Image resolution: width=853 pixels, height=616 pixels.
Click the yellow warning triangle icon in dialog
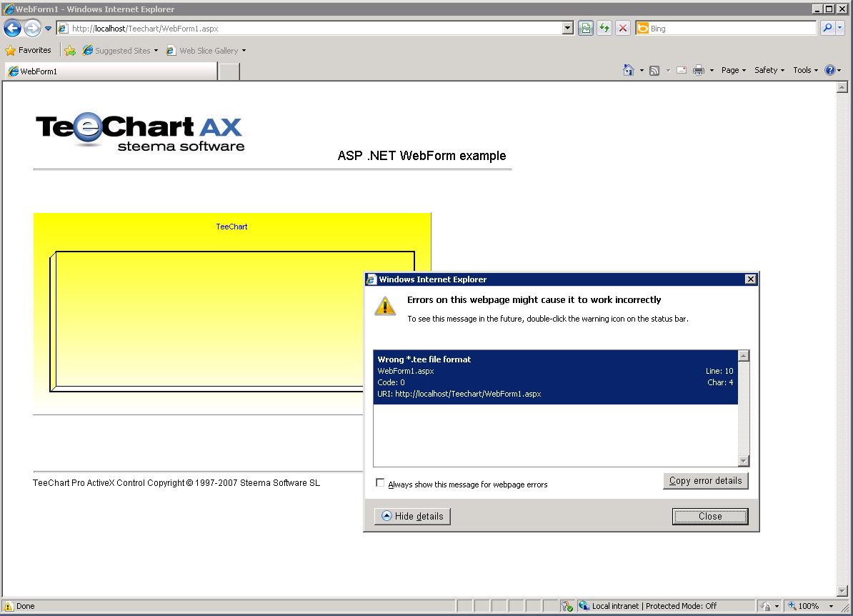click(x=385, y=307)
